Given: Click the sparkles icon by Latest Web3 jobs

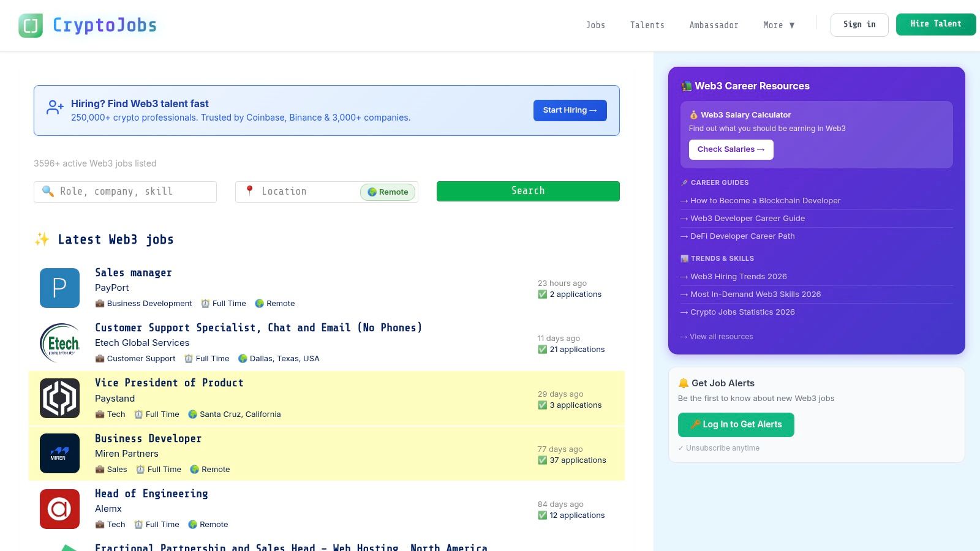Looking at the screenshot, I should tap(42, 239).
